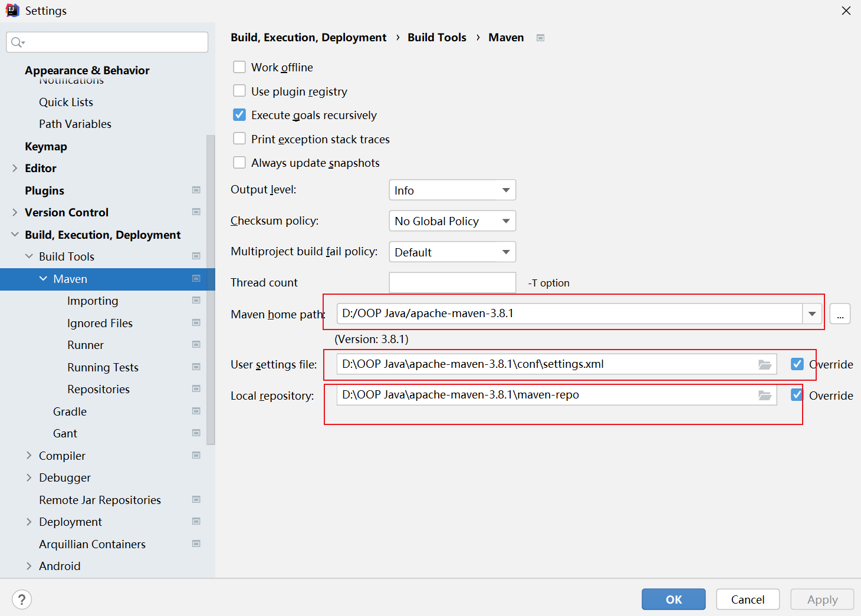861x616 pixels.
Task: Open the Keymap settings page
Action: [x=46, y=146]
